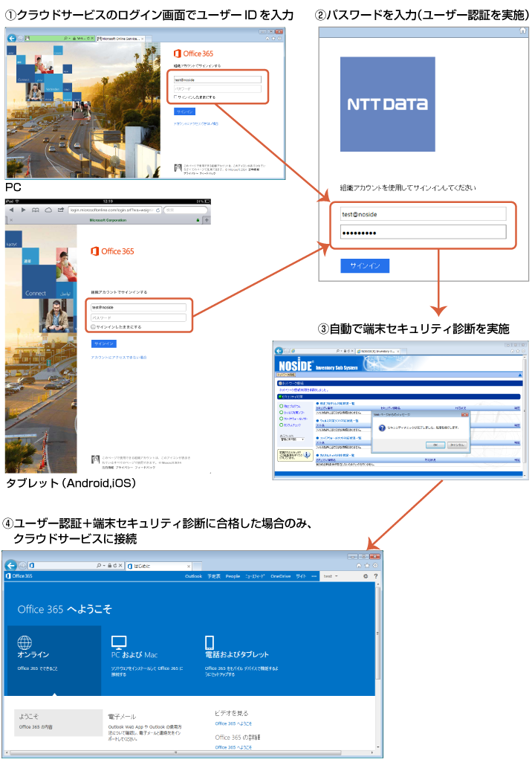Select the はじめに browser tab

tap(159, 566)
